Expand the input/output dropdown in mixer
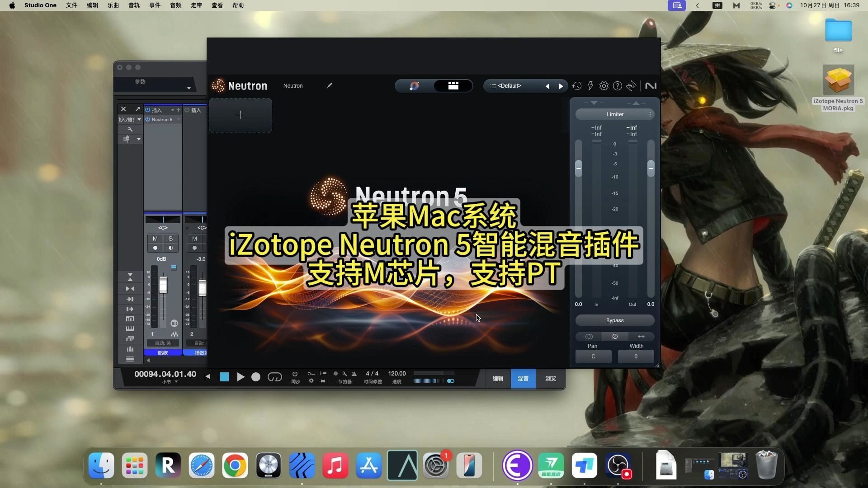 coord(139,120)
